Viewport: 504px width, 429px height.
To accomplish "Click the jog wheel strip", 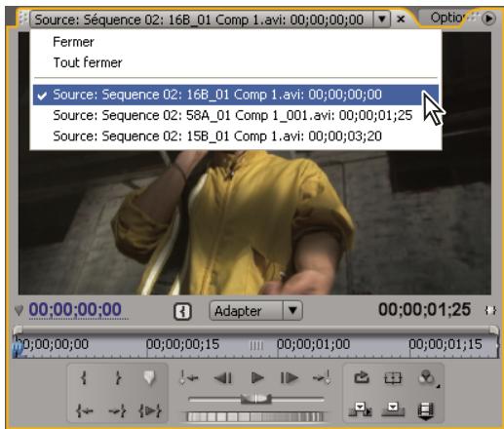I will [x=255, y=416].
